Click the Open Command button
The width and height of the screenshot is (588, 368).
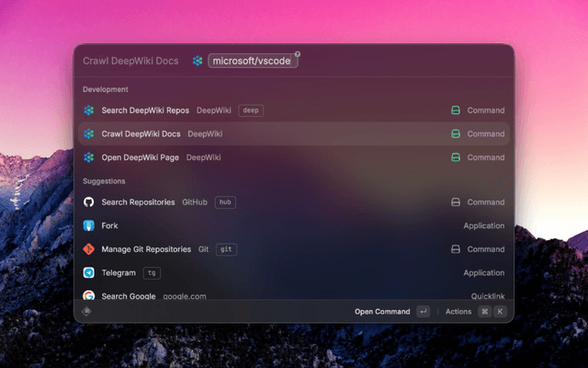(382, 312)
